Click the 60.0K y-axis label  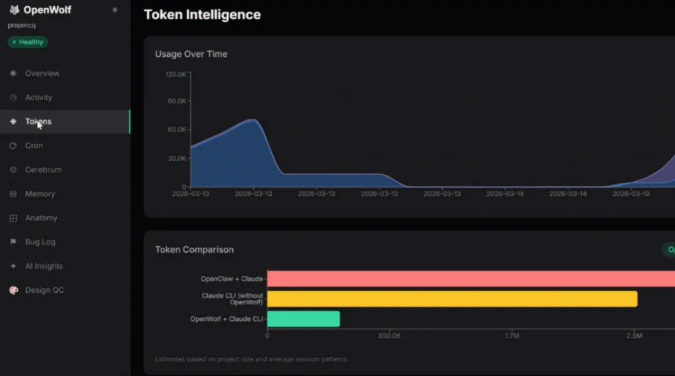[x=177, y=130]
